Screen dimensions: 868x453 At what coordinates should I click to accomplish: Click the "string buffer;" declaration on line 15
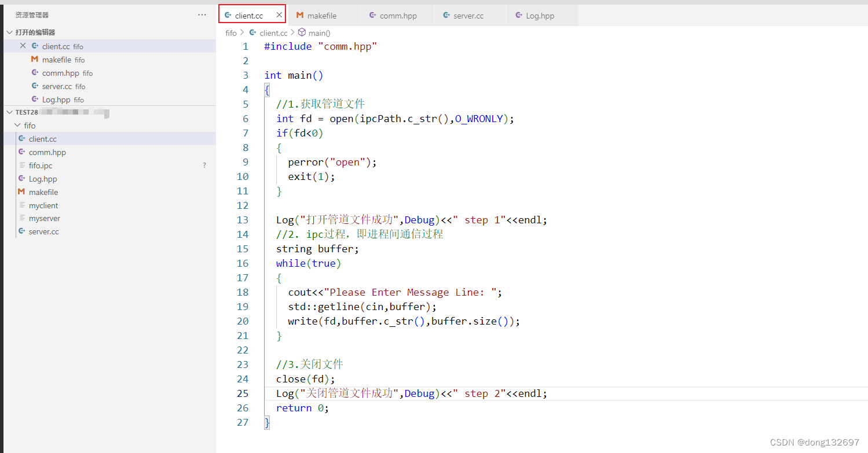click(318, 249)
